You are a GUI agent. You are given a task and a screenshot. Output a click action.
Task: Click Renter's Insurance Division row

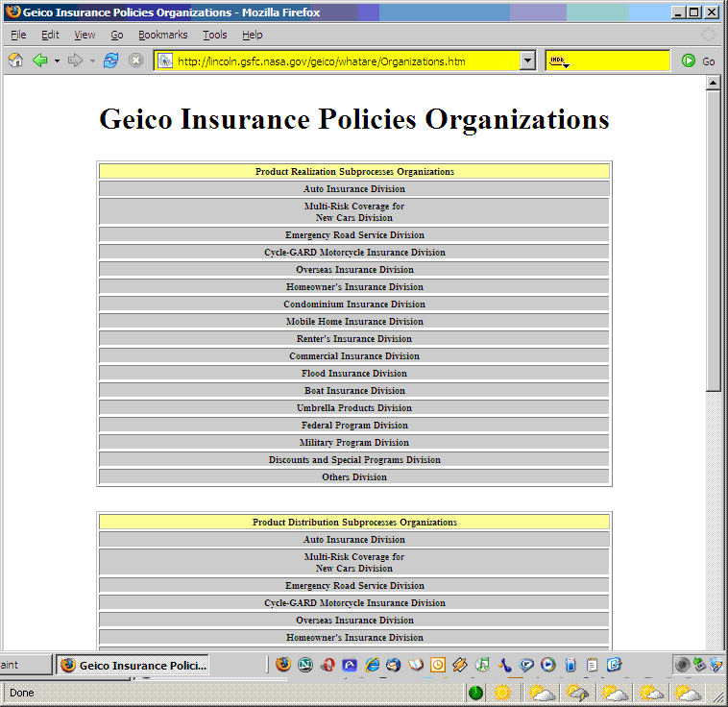click(x=354, y=339)
